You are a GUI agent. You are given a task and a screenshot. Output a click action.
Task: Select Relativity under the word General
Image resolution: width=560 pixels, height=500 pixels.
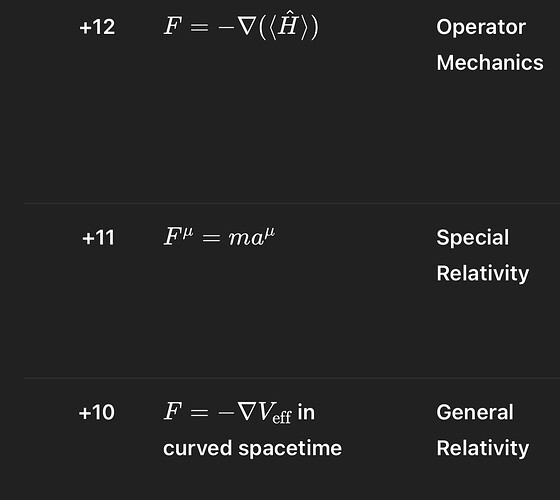coord(482,448)
